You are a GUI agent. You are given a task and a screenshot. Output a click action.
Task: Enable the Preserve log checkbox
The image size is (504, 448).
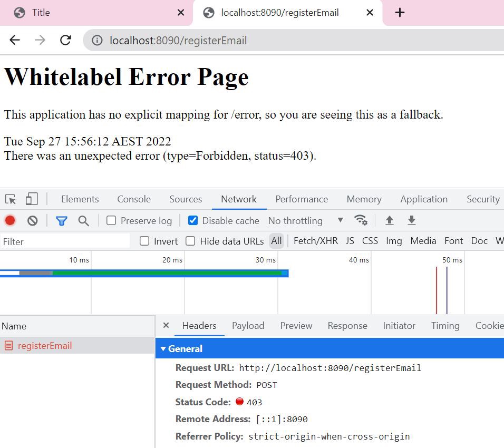(x=111, y=220)
